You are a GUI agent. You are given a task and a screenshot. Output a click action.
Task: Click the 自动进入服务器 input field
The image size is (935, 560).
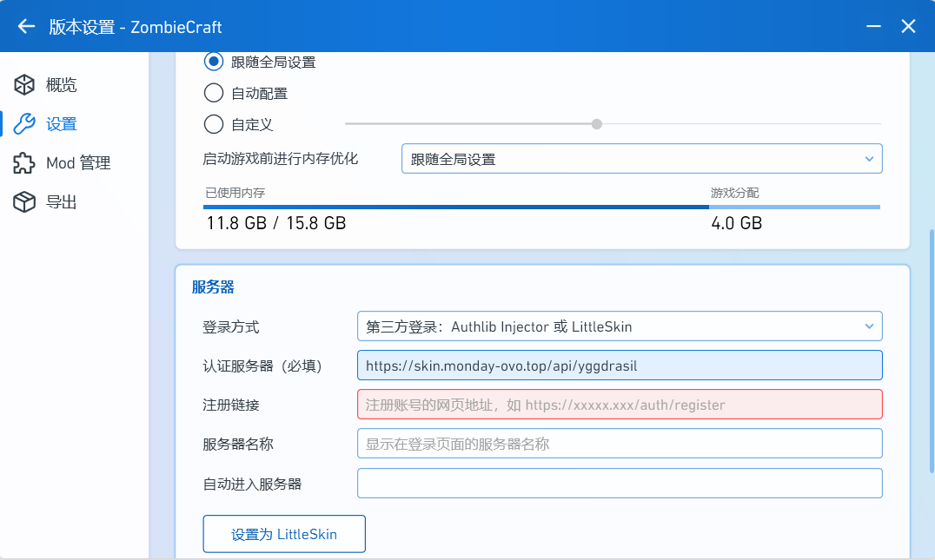(620, 483)
